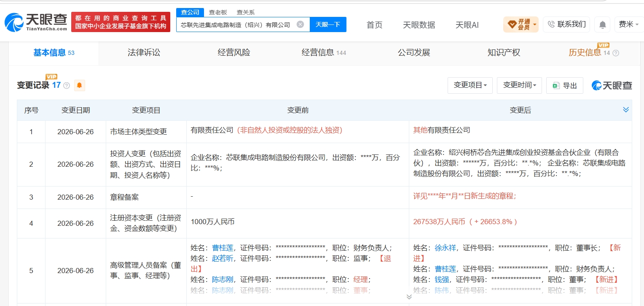
Task: Click the 投资人变更 item cell in row 2
Action: [x=146, y=164]
